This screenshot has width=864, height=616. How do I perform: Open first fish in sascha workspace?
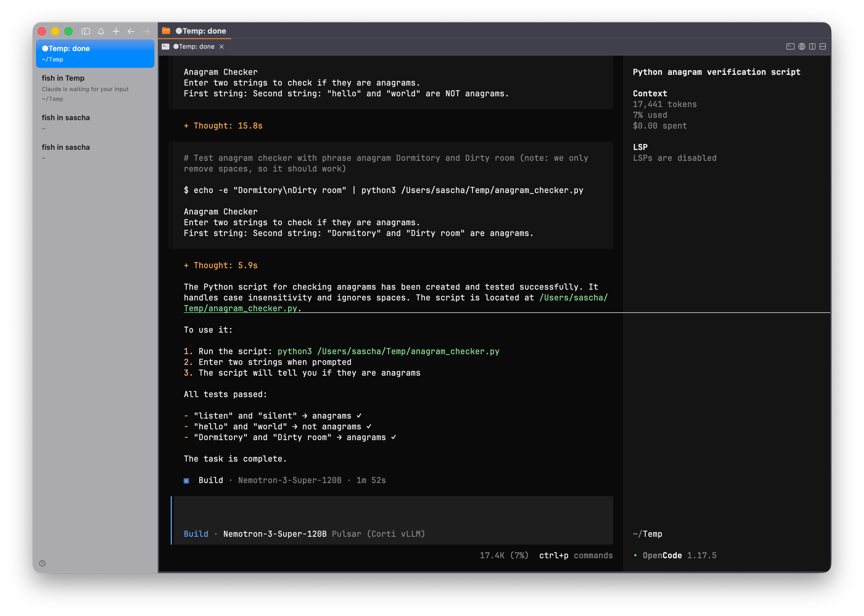(x=95, y=122)
